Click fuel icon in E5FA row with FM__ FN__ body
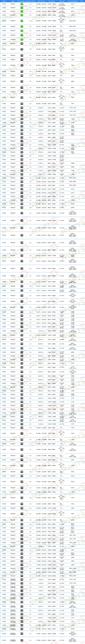Viewport: 85px width, 644px height. coord(22,31)
